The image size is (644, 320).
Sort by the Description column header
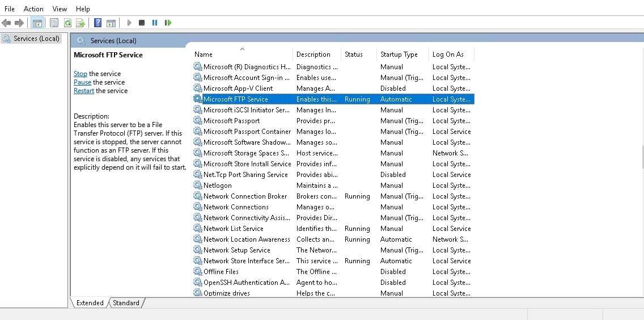click(317, 54)
